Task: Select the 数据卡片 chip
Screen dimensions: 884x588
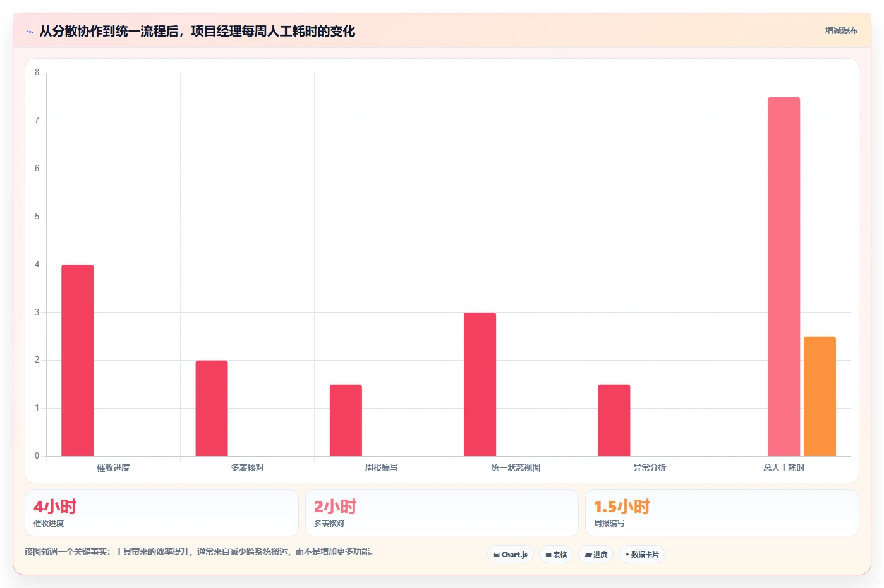Action: (x=642, y=555)
